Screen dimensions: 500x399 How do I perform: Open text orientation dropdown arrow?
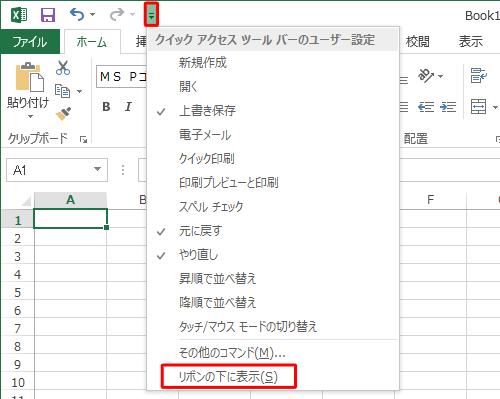click(x=441, y=76)
